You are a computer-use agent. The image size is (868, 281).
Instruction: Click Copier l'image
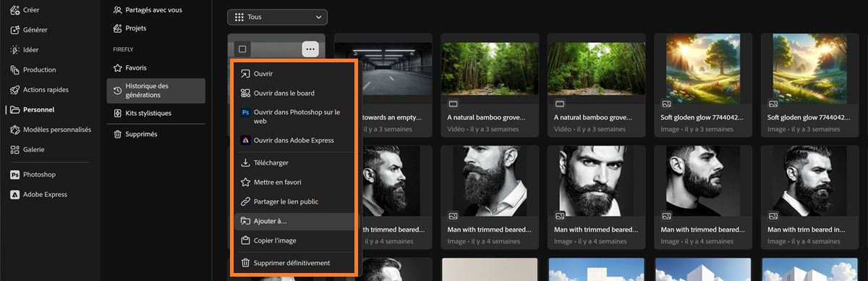[294, 240]
